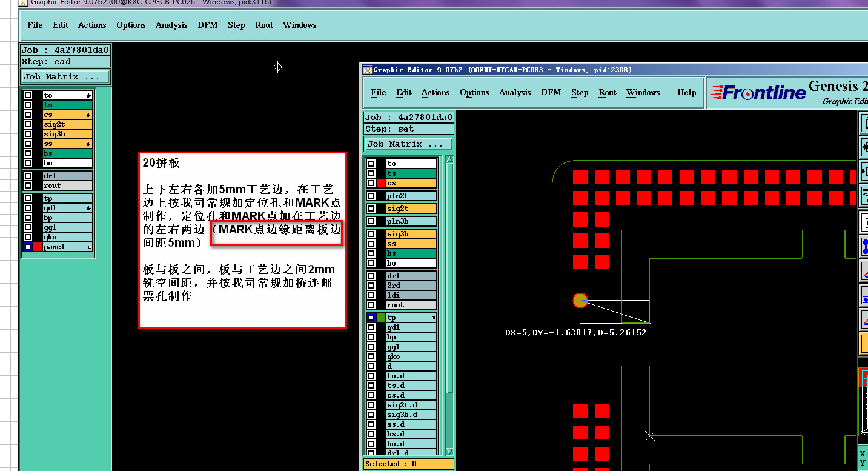
Task: Click measurement readout 'DX=5,DY=-1.63817,D=5.26152'
Action: point(575,333)
